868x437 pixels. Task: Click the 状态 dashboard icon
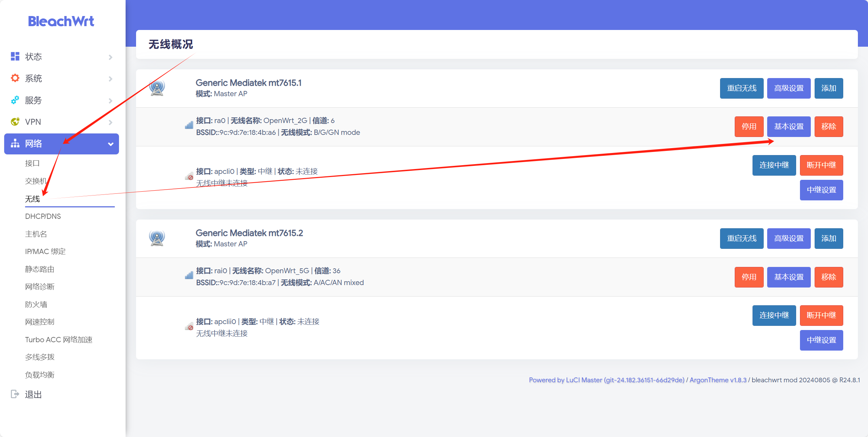15,56
